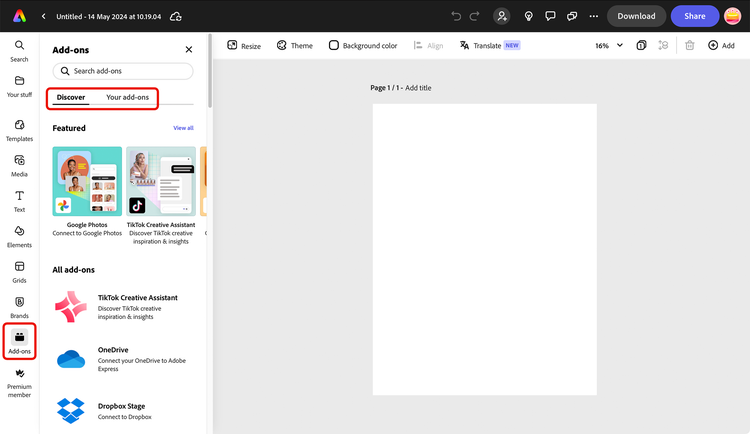The width and height of the screenshot is (750, 434).
Task: Click Resize in the toolbar
Action: pos(244,45)
